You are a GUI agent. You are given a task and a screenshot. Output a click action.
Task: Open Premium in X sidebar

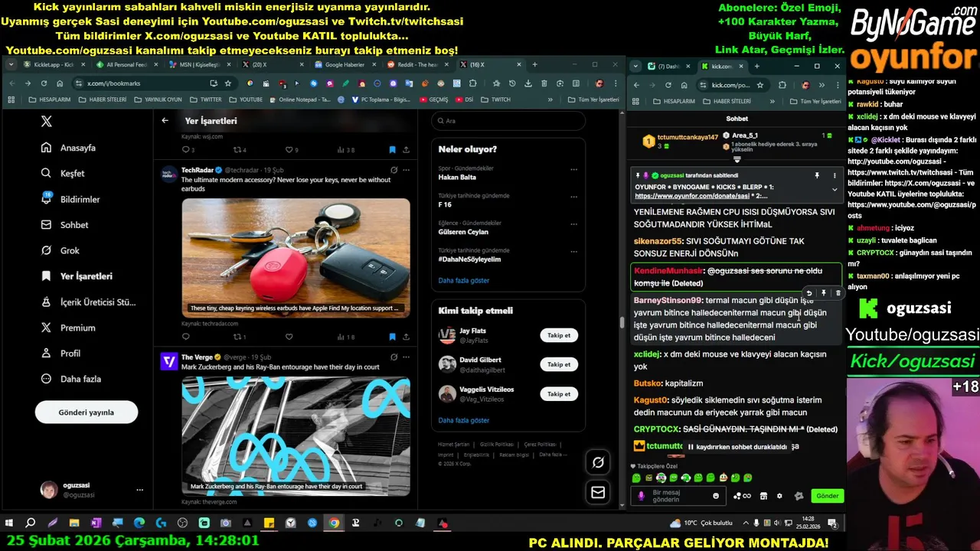pyautogui.click(x=69, y=328)
